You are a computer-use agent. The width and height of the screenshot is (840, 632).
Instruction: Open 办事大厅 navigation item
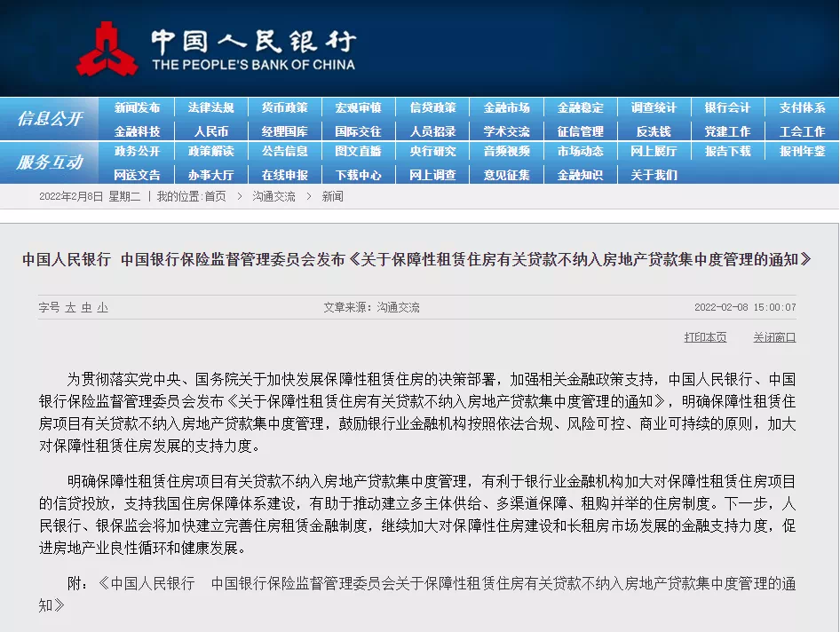pyautogui.click(x=211, y=175)
